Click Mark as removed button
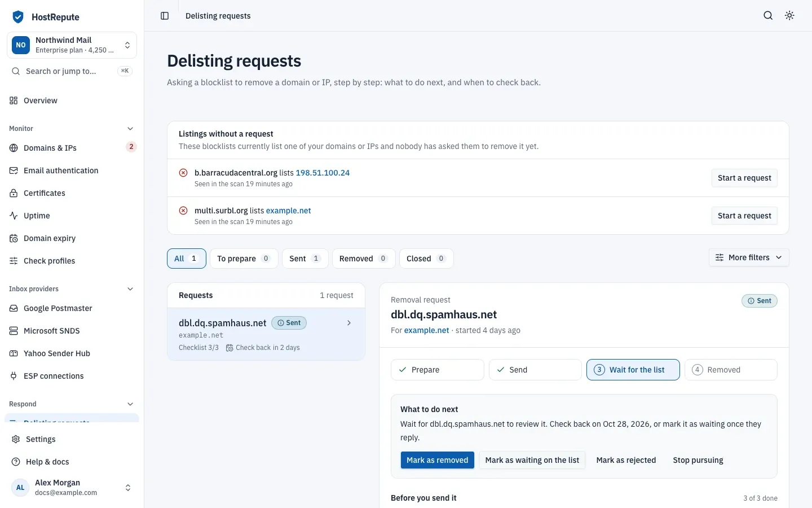 [438, 460]
